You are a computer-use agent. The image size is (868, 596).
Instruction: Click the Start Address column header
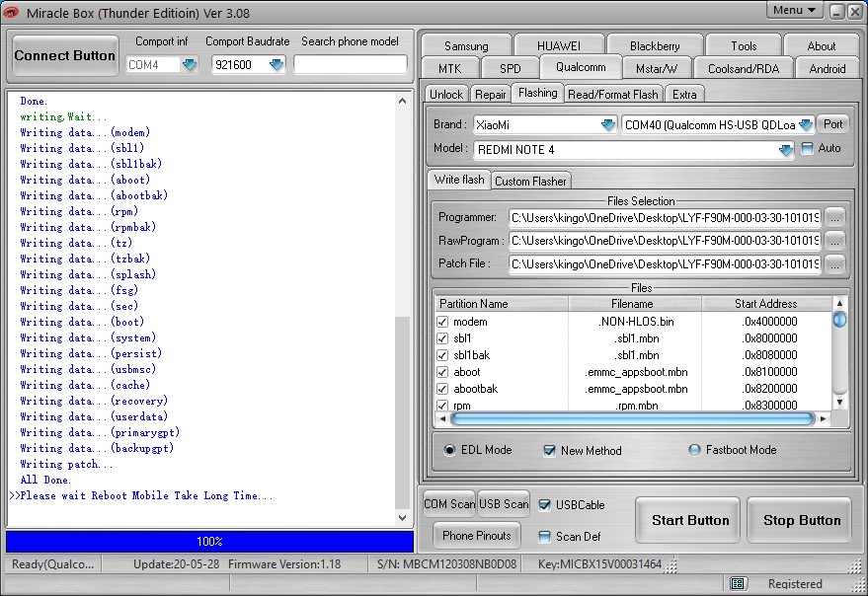(x=766, y=304)
